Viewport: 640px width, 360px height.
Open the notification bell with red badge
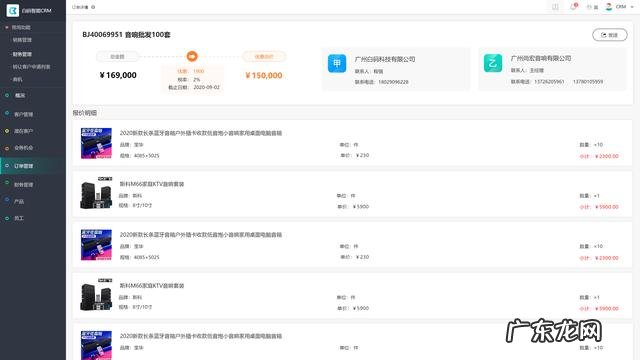tap(573, 7)
